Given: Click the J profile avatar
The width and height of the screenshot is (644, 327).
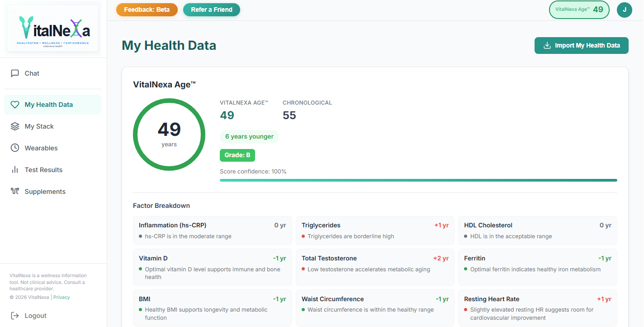Looking at the screenshot, I should tap(624, 9).
